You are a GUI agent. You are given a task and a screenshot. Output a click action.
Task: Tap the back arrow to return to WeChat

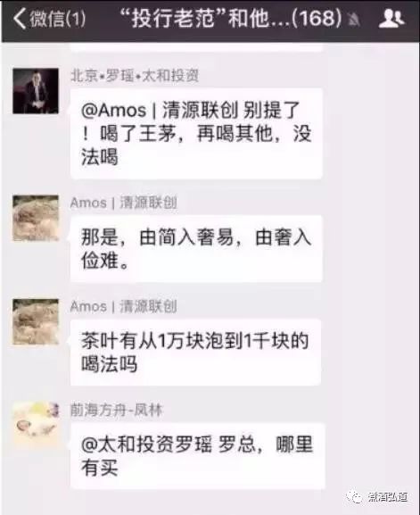20,19
